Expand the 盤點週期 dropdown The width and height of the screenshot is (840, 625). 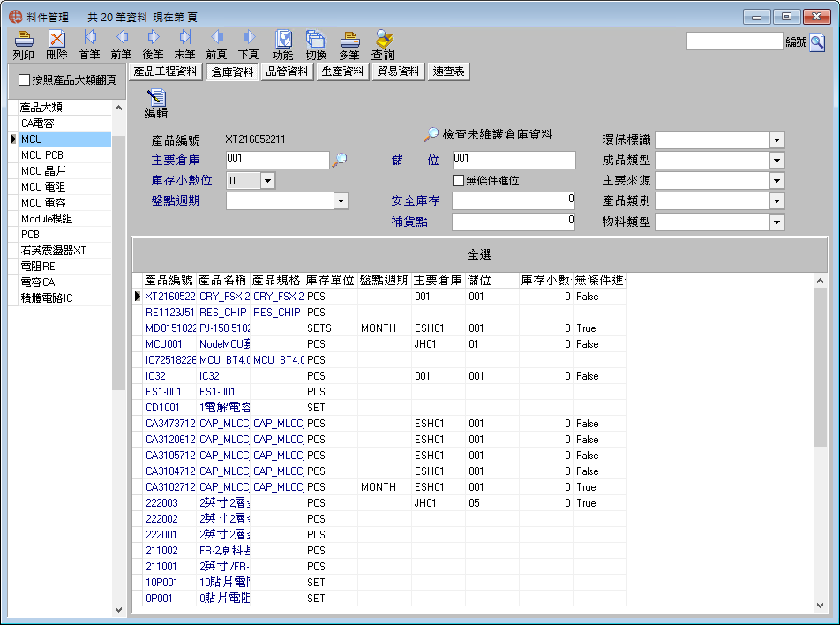(x=341, y=201)
